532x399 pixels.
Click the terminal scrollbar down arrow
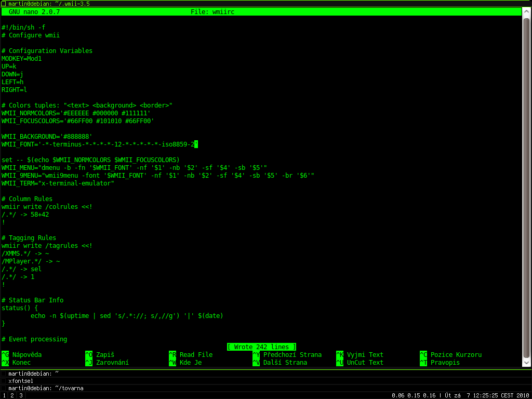tap(527, 363)
